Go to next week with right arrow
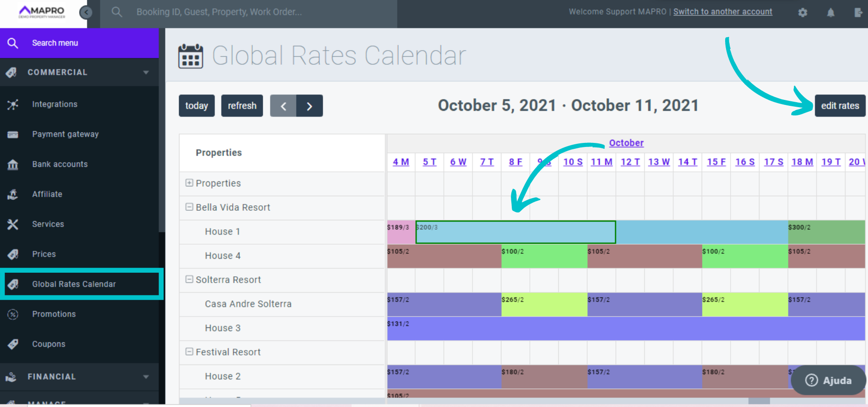This screenshot has height=407, width=868. tap(309, 106)
